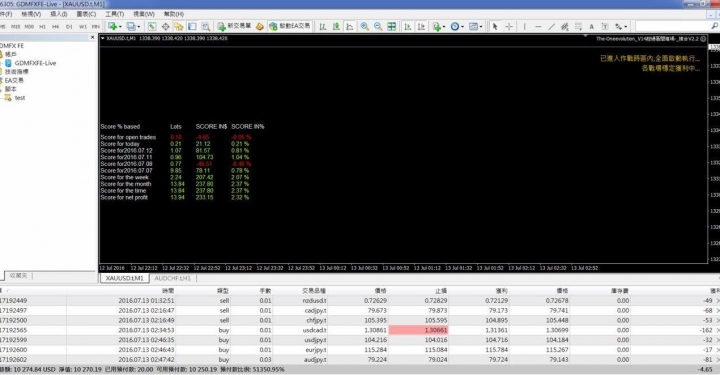This screenshot has width=720, height=375.
Task: Select the crosshair tool
Action: (x=509, y=27)
